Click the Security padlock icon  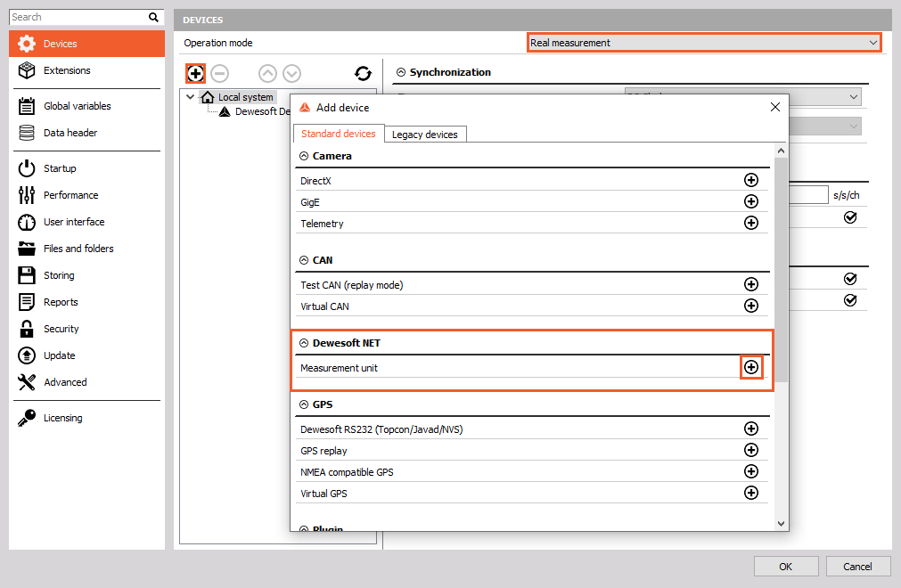[27, 329]
